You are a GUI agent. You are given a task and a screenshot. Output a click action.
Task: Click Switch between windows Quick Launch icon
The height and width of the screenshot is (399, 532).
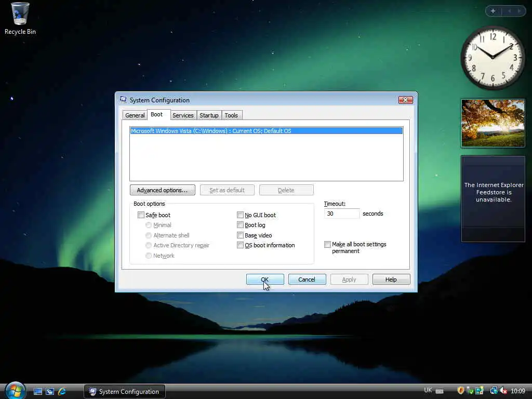(x=50, y=392)
